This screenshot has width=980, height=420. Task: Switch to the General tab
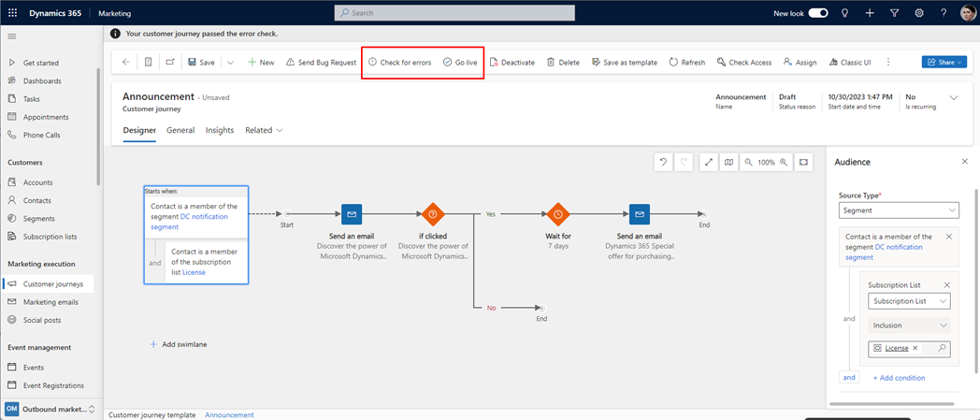180,130
